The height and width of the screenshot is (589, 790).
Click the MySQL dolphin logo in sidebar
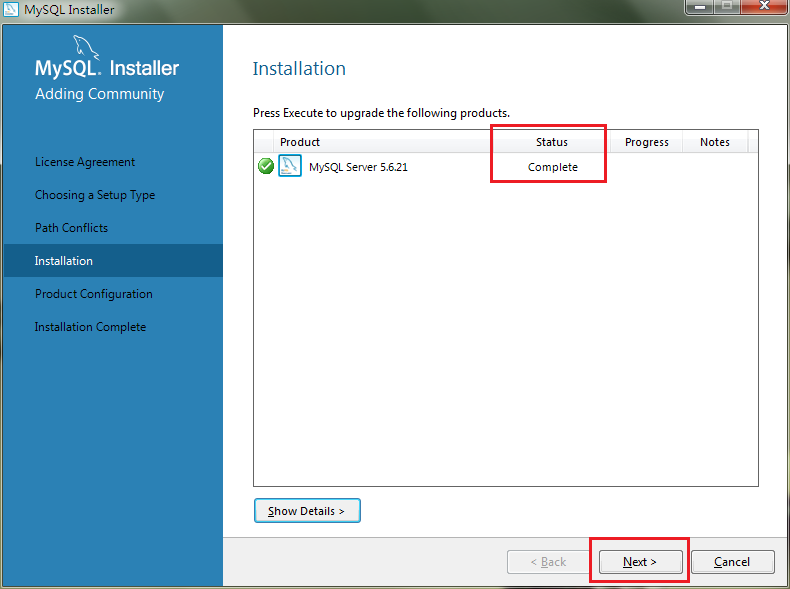coord(86,47)
